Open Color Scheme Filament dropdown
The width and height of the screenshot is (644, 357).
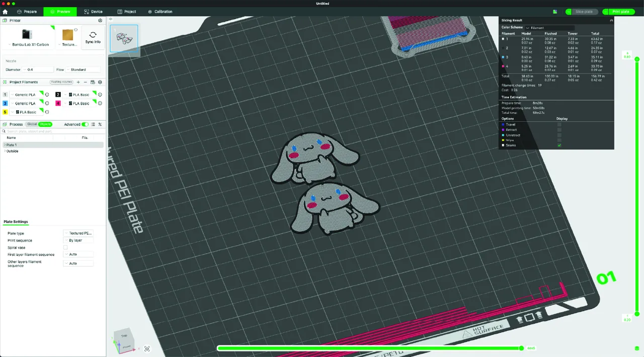[x=549, y=28]
